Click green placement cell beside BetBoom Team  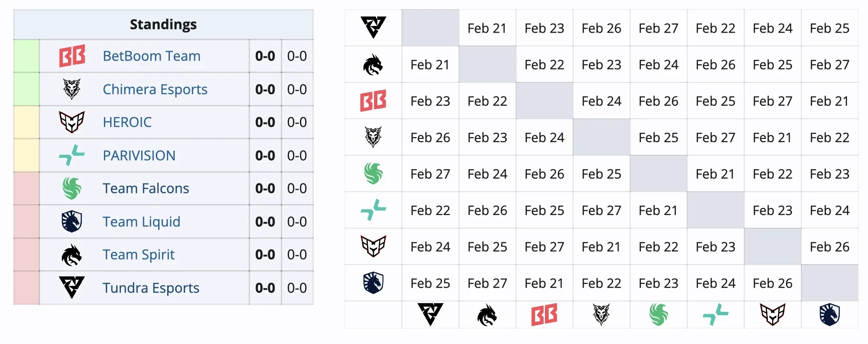click(26, 56)
